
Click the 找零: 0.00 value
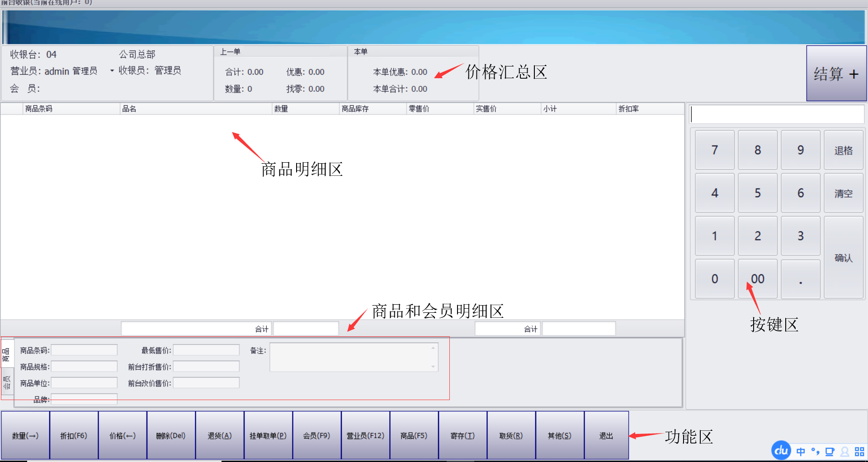[305, 89]
